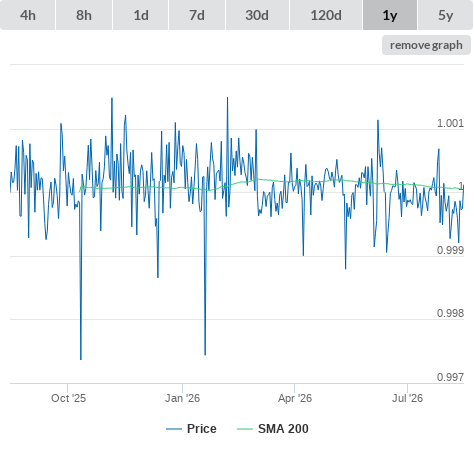Click the blue Price legend line swatch
This screenshot has width=474, height=455.
[x=174, y=429]
